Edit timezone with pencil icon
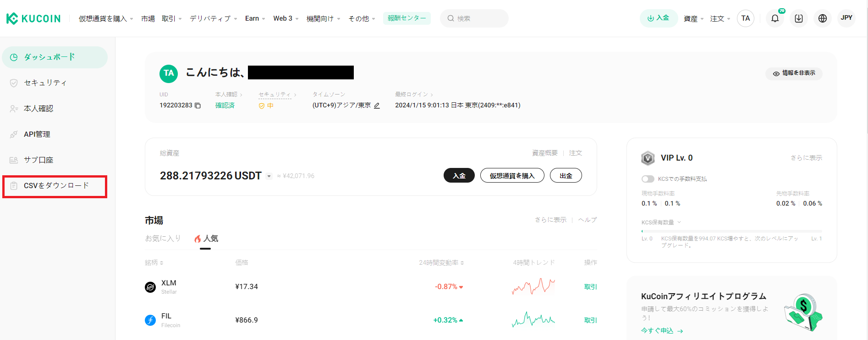 pos(377,106)
